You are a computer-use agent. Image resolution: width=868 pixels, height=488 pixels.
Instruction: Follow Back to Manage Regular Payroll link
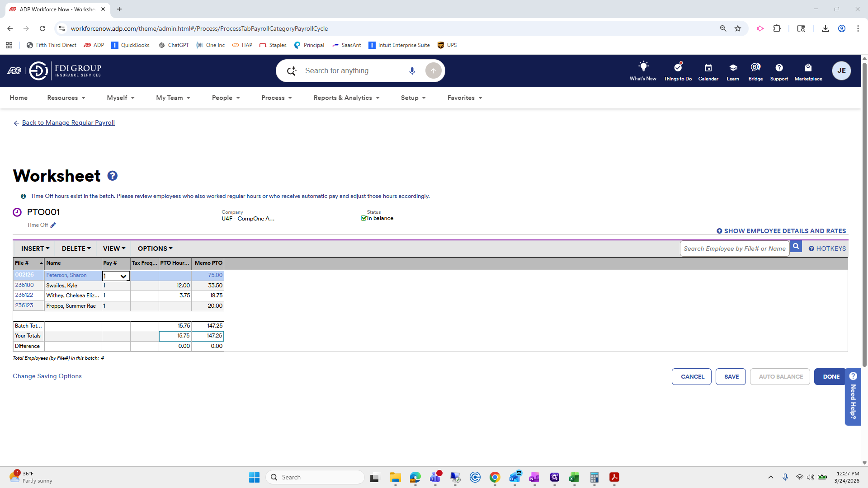click(x=68, y=122)
